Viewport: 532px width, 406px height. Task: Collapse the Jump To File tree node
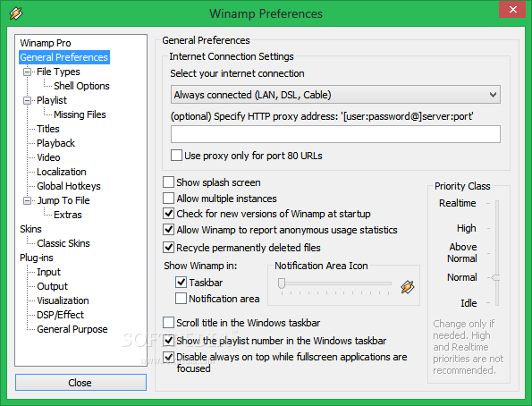pos(27,200)
